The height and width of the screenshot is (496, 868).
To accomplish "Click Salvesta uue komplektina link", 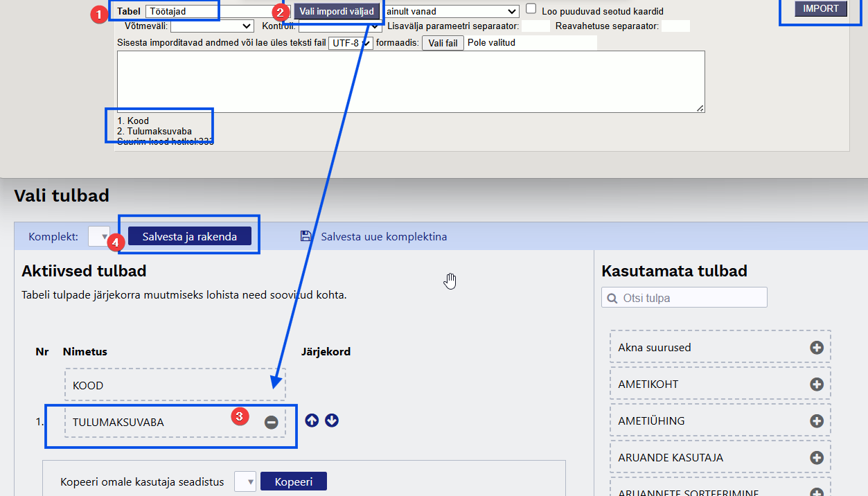I will (x=384, y=236).
